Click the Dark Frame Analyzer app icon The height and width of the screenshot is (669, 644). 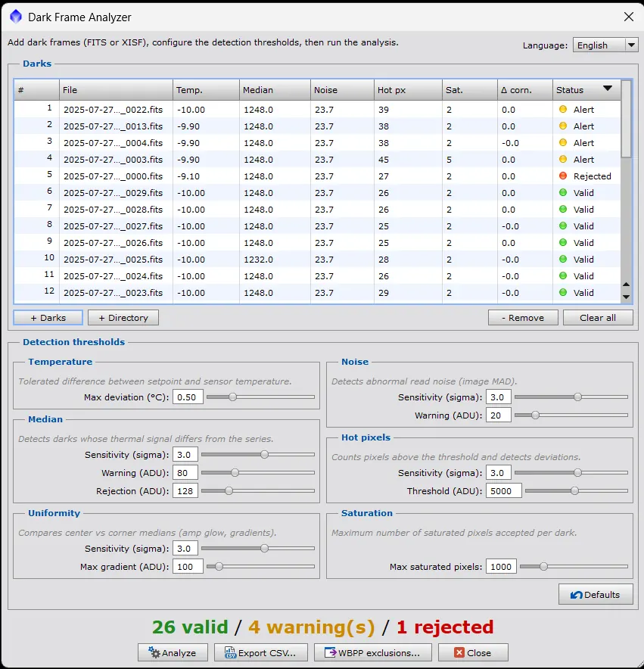click(16, 17)
